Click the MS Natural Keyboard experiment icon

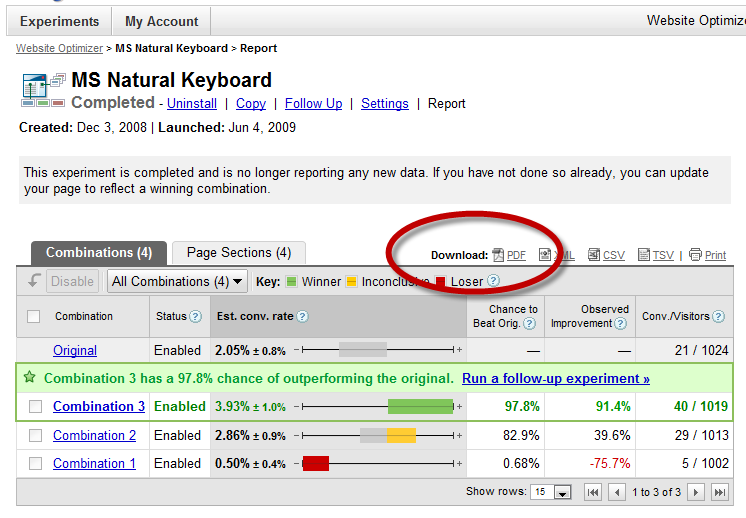pos(43,90)
